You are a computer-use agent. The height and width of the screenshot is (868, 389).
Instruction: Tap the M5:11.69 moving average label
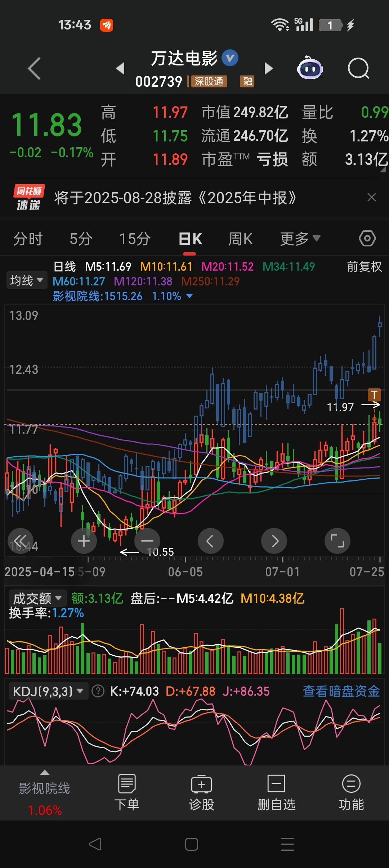[108, 267]
